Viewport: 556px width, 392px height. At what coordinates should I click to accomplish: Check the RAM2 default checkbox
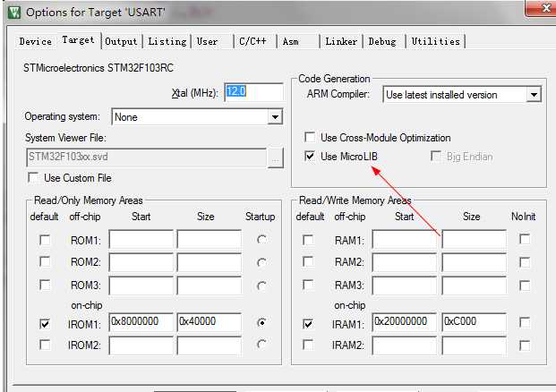click(x=308, y=261)
